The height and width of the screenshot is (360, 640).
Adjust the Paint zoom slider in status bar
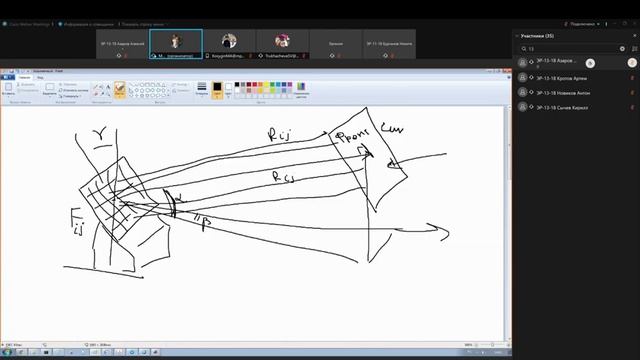click(x=492, y=345)
